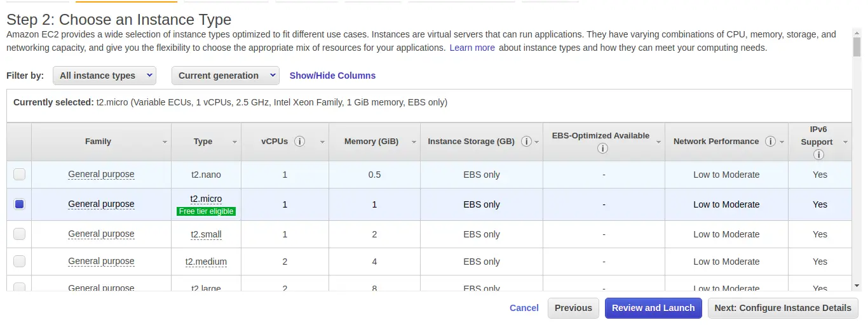Open Type column sort arrow
This screenshot has height=332, width=868.
(x=234, y=142)
